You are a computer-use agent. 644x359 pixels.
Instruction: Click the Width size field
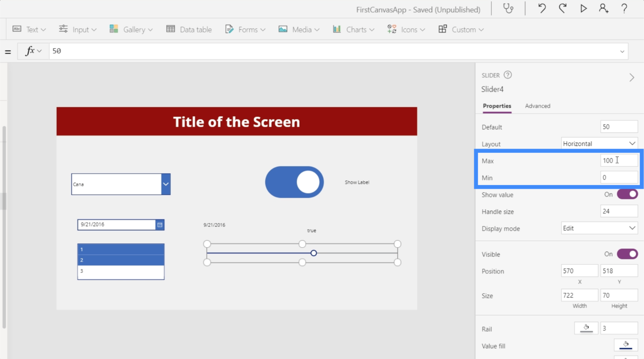coord(579,295)
